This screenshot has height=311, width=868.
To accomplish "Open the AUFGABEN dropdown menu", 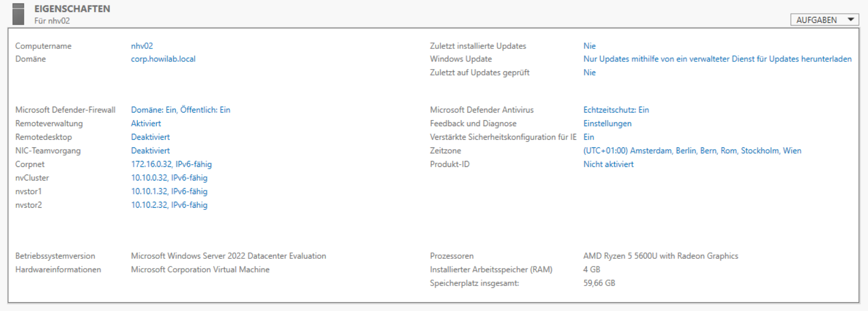I will click(824, 20).
